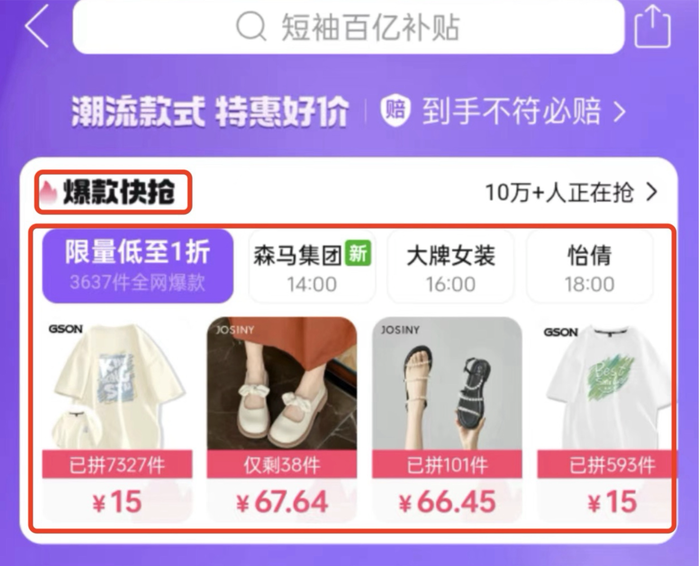Click the flame icon beside 爆款快抢

[x=48, y=193]
